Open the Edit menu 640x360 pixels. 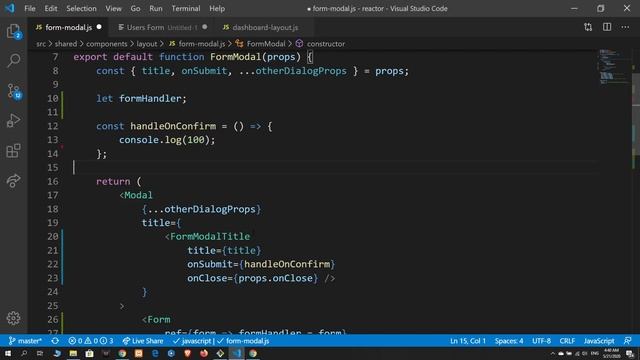(51, 8)
